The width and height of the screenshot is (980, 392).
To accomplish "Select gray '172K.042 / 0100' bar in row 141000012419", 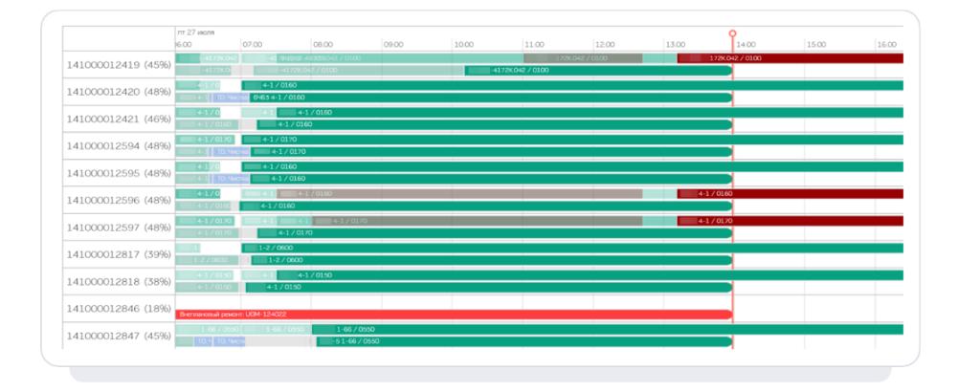I will coord(583,58).
